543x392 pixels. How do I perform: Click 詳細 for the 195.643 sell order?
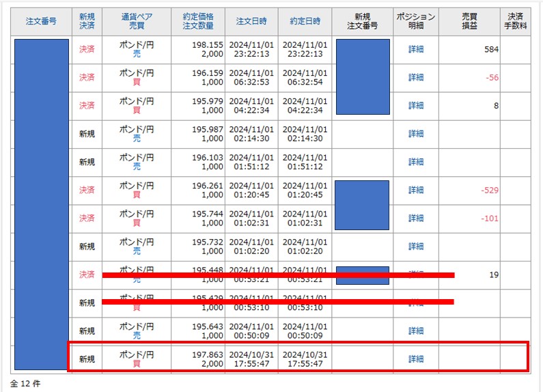(x=416, y=331)
